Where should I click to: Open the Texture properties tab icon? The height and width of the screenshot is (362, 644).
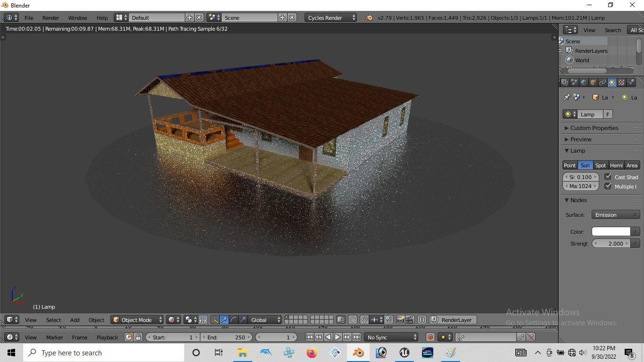[x=621, y=82]
